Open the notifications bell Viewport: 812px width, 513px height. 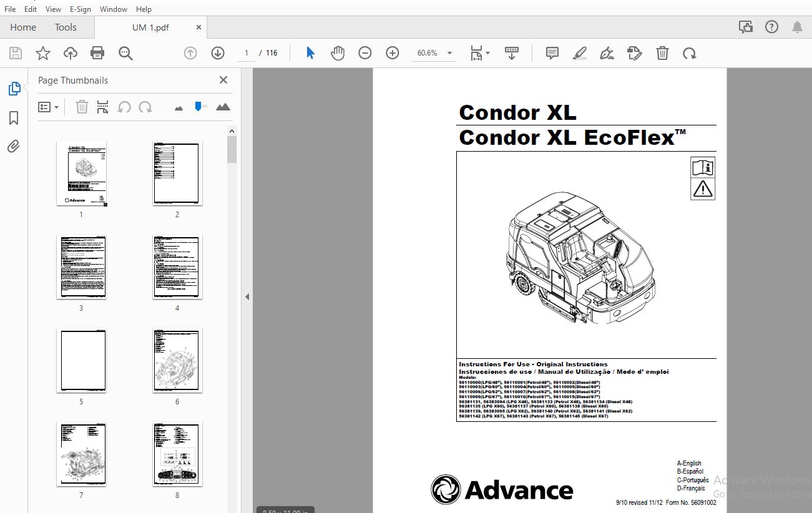(x=798, y=27)
